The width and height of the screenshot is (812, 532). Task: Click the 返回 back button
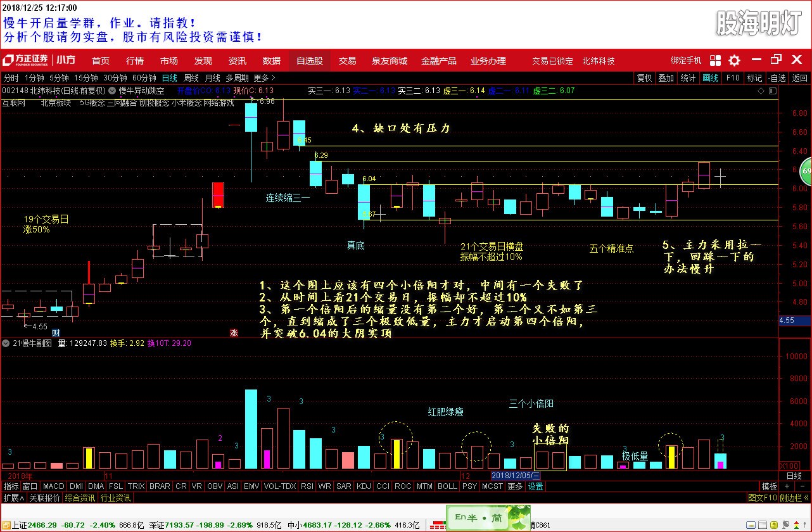point(800,78)
